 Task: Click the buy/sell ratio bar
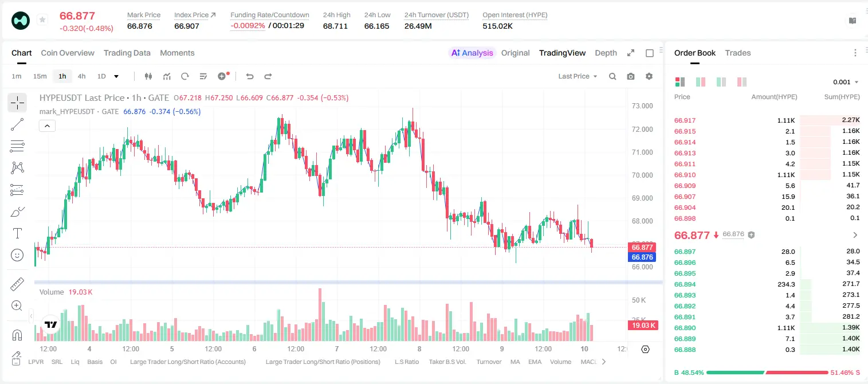[x=767, y=373]
